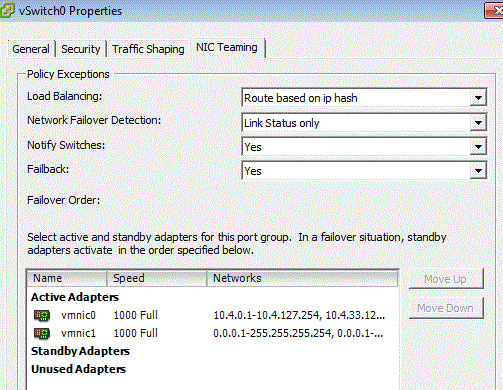Switch to the General tab
503x390 pixels.
tap(31, 49)
